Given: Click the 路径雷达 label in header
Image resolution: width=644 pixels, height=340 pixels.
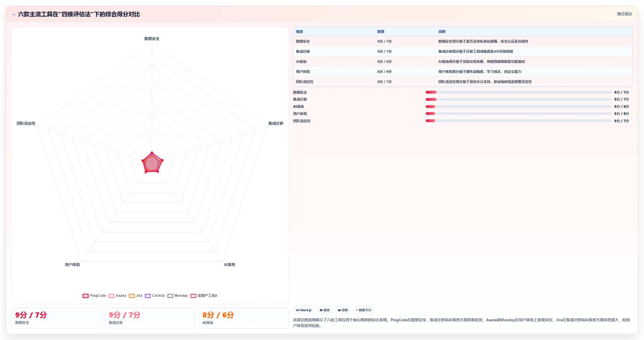Looking at the screenshot, I should point(624,14).
